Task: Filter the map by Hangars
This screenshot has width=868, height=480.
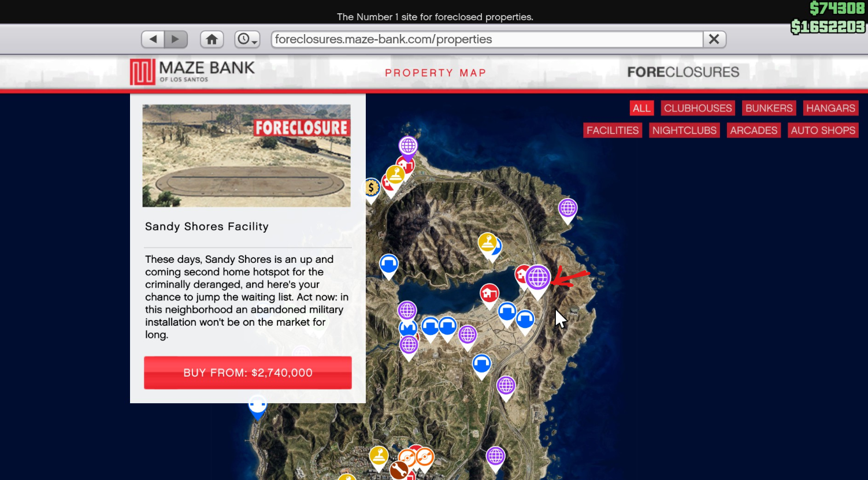Action: point(830,108)
